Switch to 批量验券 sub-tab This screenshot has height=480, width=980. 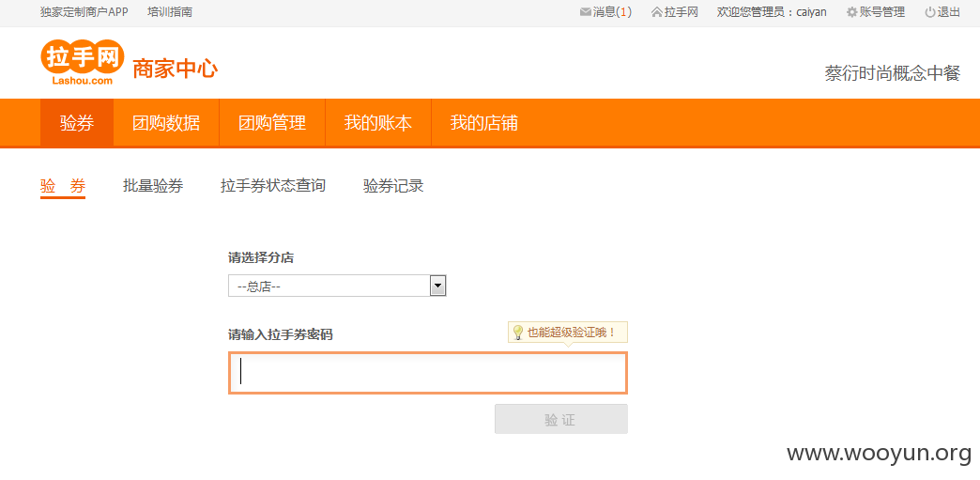153,186
